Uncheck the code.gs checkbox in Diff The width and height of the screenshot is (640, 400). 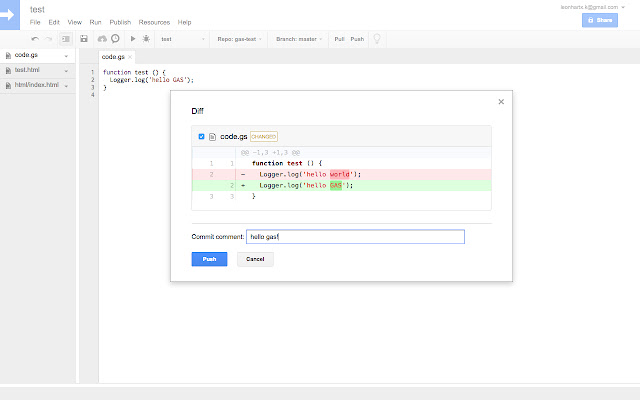(x=201, y=136)
